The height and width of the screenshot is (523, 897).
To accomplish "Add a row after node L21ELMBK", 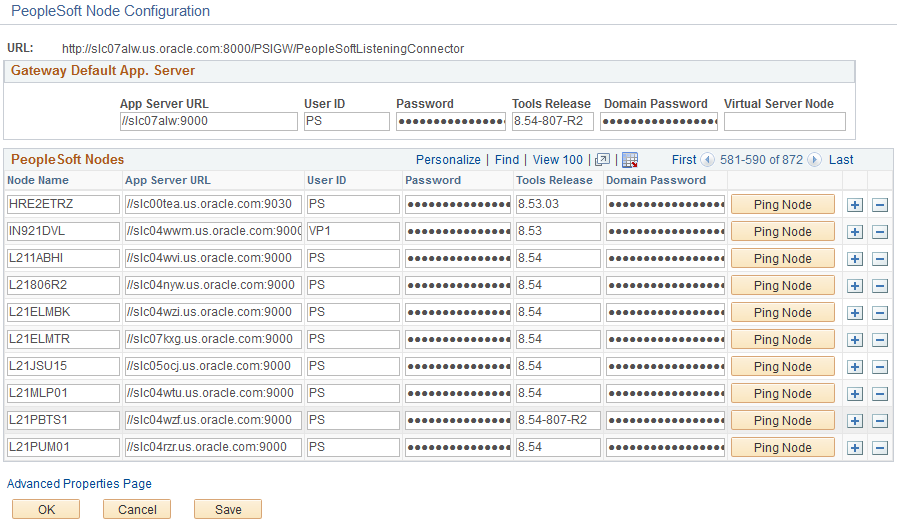I will [x=855, y=312].
